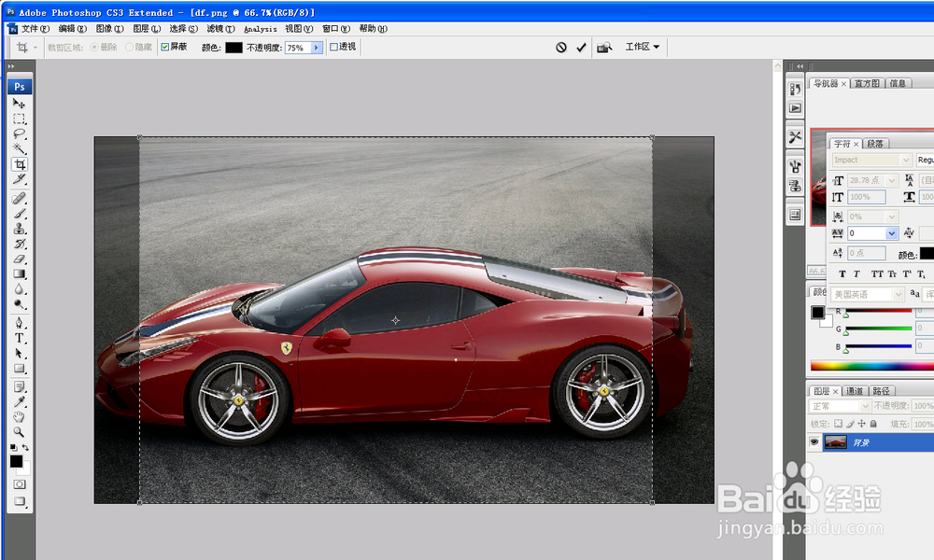Select the Pen tool

point(19,323)
